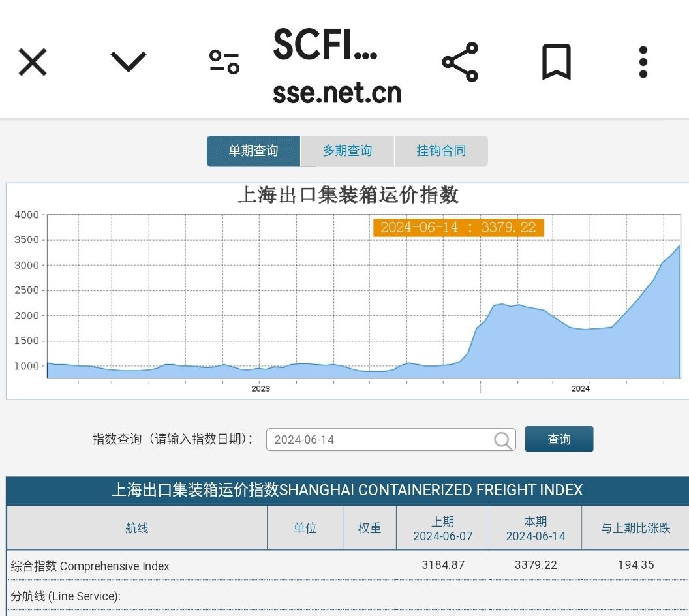Click the search magnifier in the date field
689x616 pixels.
tap(501, 439)
